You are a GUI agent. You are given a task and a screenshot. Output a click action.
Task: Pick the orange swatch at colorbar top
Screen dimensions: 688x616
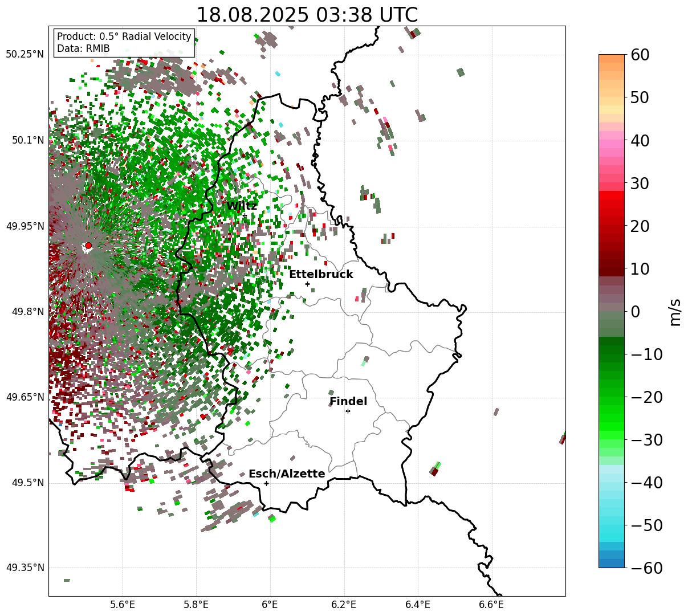pyautogui.click(x=612, y=59)
